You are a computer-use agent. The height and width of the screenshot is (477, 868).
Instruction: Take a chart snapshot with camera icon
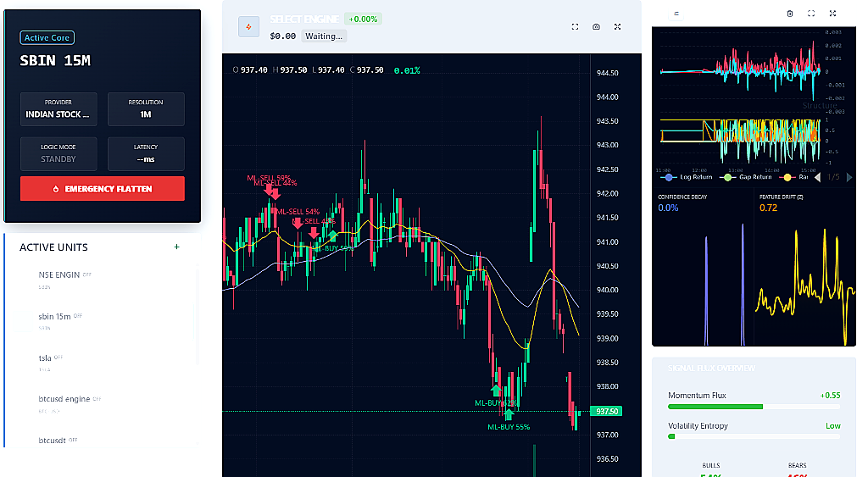click(596, 26)
